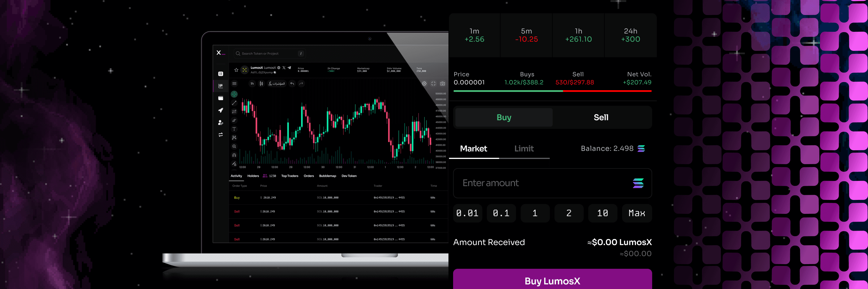Viewport: 868px width, 289px height.
Task: Open the rocket launch sidebar icon
Action: (x=221, y=110)
